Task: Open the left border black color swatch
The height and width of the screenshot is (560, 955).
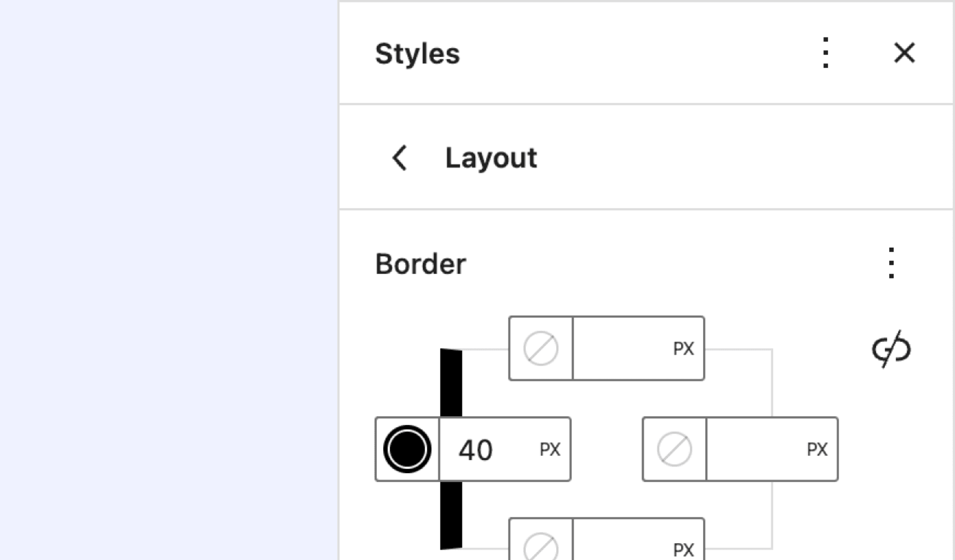Action: click(407, 449)
